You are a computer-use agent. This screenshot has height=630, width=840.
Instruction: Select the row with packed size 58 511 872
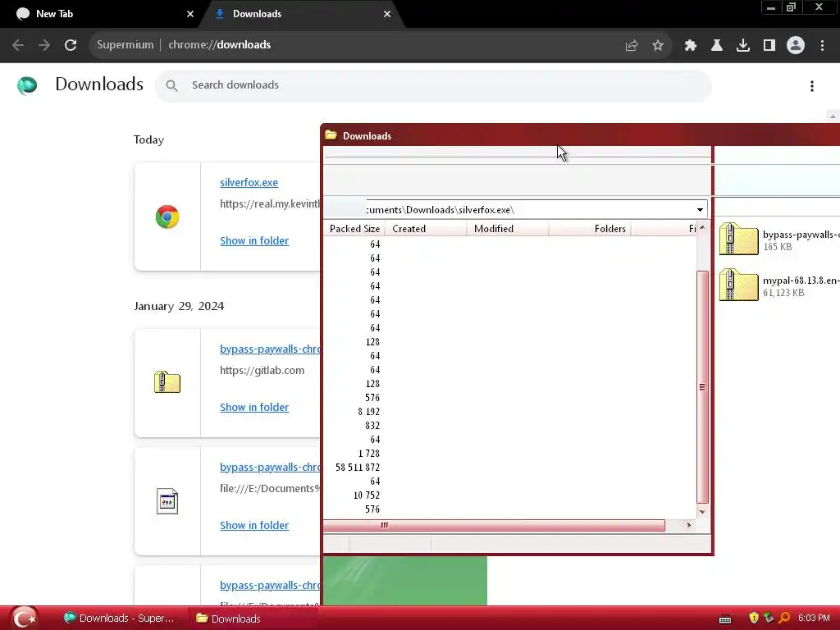[x=509, y=467]
